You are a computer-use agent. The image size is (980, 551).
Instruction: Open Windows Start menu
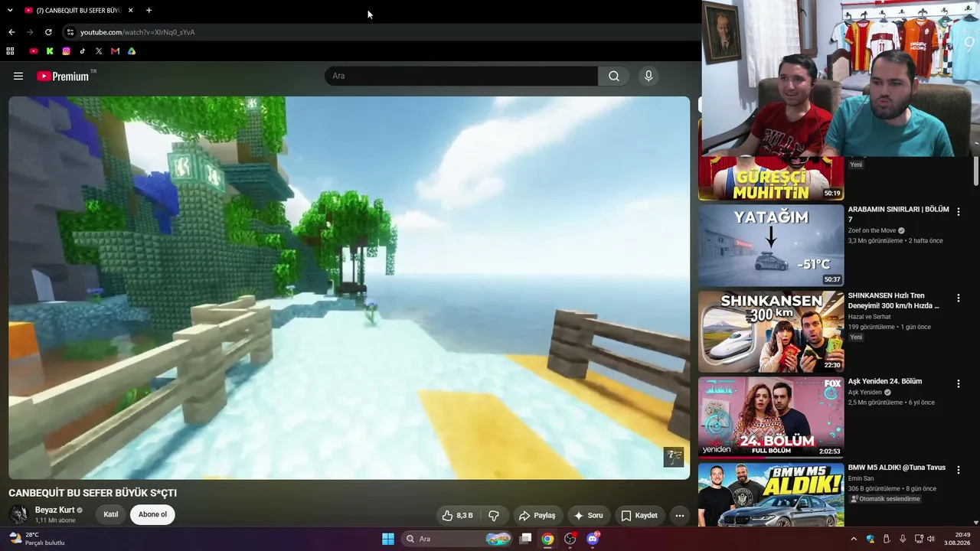(388, 539)
